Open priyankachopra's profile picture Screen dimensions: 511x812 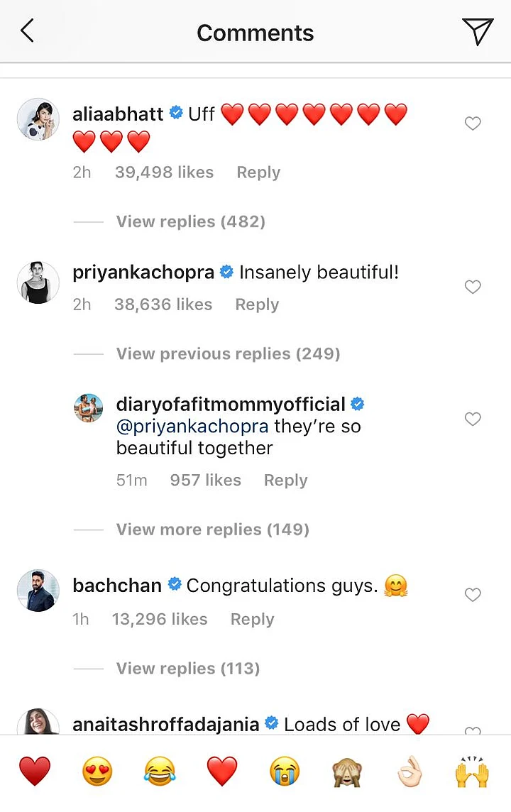[x=38, y=281]
